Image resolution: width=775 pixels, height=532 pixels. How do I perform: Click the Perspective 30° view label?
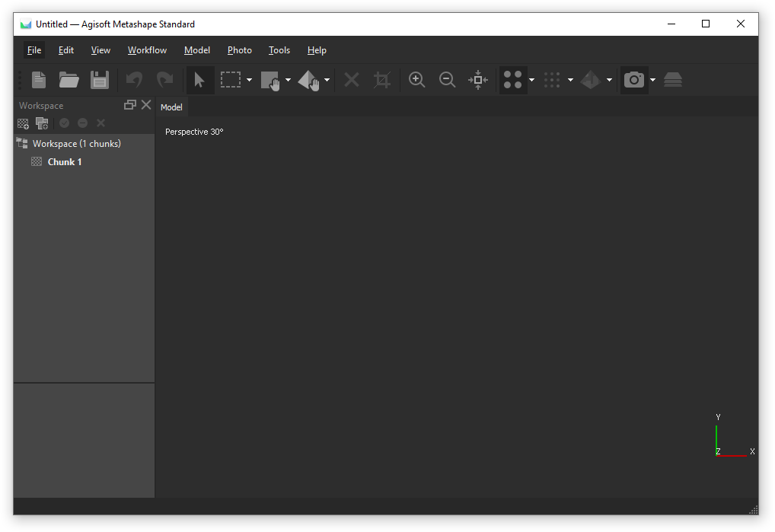click(194, 132)
